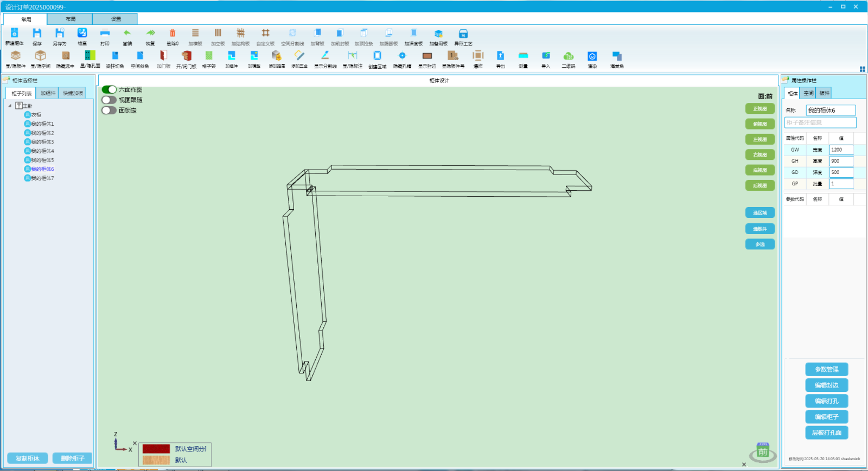Click the 保存 save icon
The image size is (868, 471).
pyautogui.click(x=37, y=33)
